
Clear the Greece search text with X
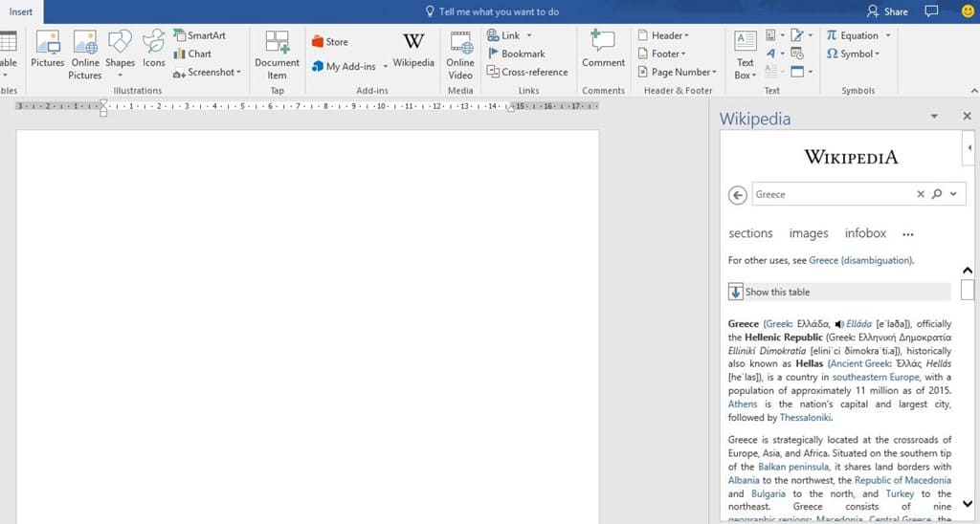[x=920, y=194]
